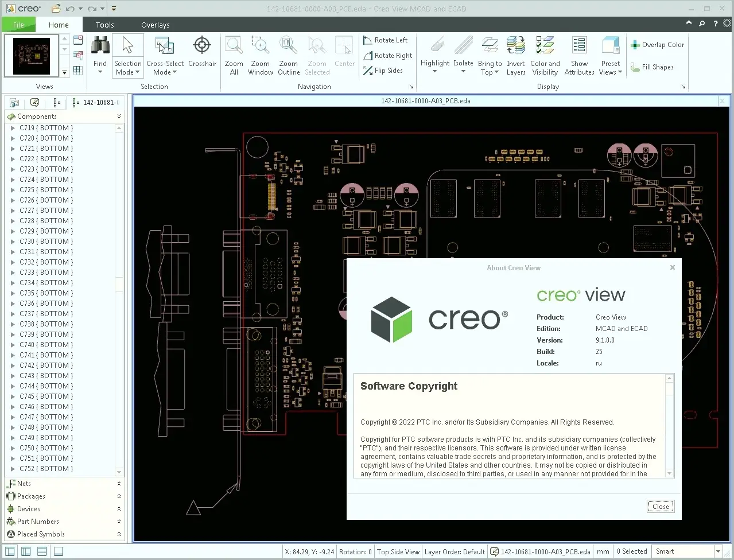Screen dimensions: 734x560
Task: Toggle the Overlap Color option
Action: tap(657, 45)
